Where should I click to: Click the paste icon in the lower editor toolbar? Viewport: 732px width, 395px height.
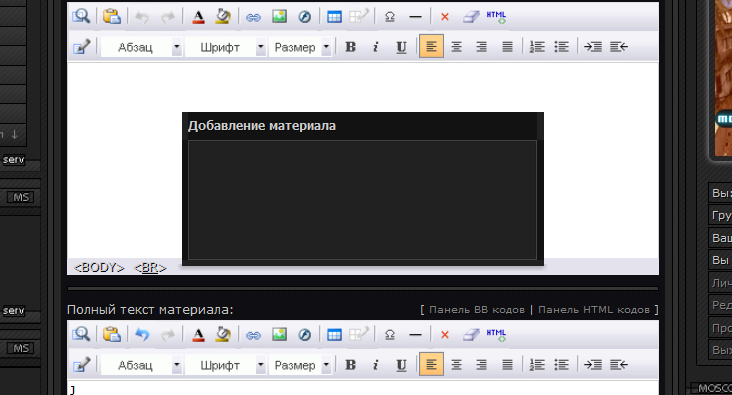click(x=112, y=335)
